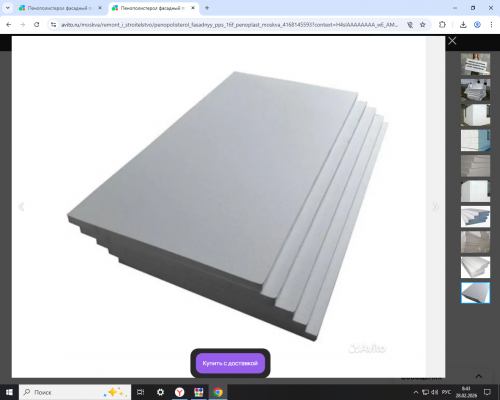
Task: Open thumbnail of foam boards stacked outdoors
Action: (x=475, y=90)
